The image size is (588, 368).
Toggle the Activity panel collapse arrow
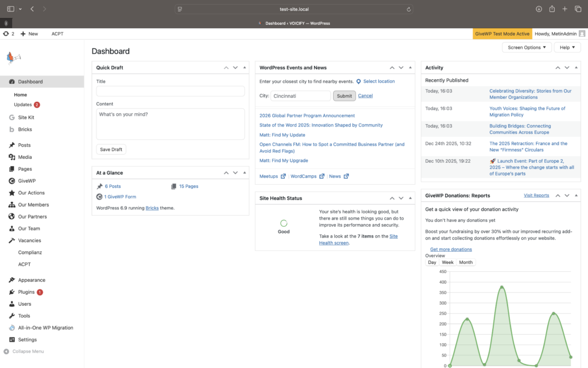click(575, 68)
